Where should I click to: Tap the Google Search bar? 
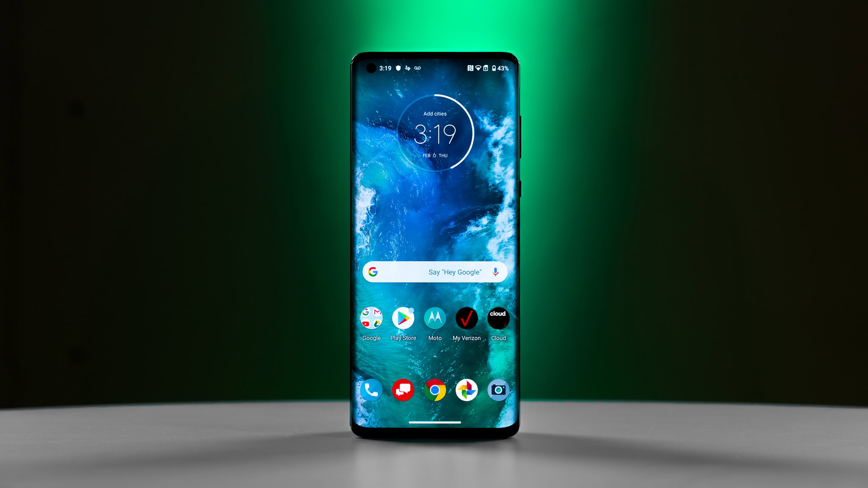pos(434,272)
